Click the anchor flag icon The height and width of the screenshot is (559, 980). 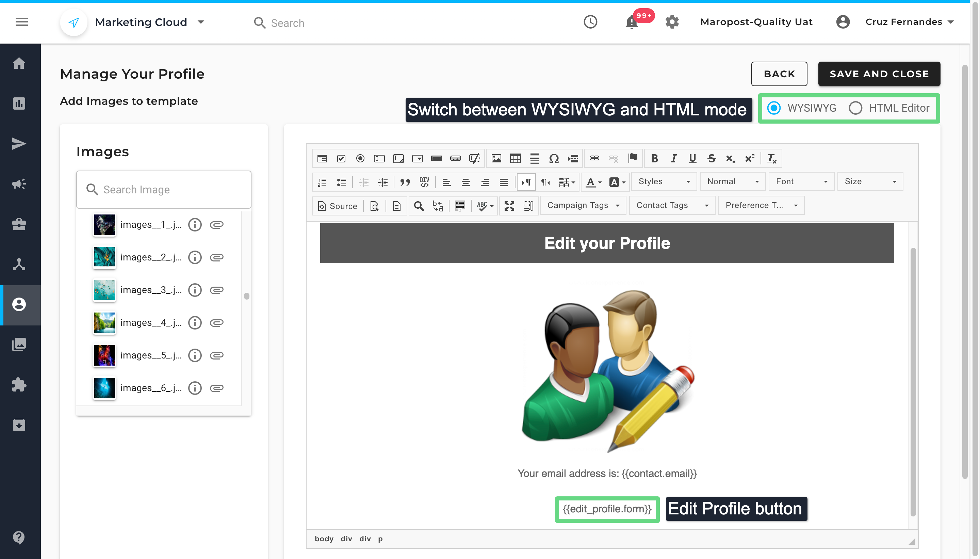(633, 158)
